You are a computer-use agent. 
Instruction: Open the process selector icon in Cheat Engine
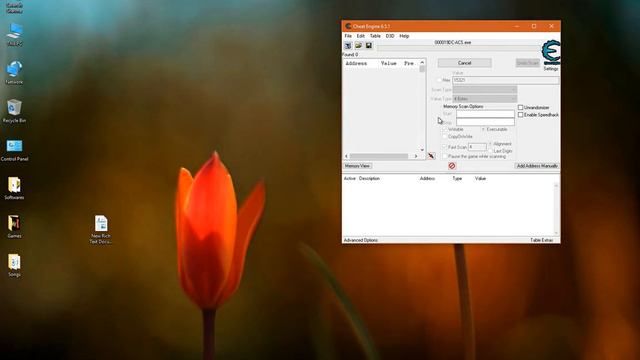(x=348, y=45)
